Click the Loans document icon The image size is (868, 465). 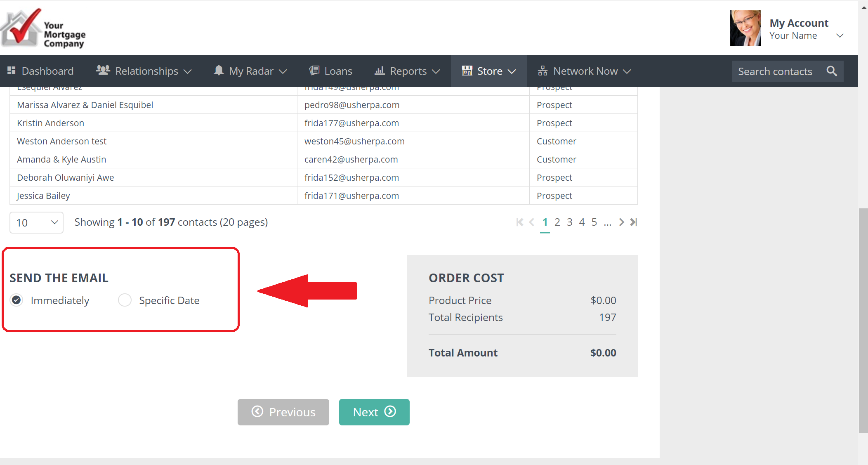314,71
